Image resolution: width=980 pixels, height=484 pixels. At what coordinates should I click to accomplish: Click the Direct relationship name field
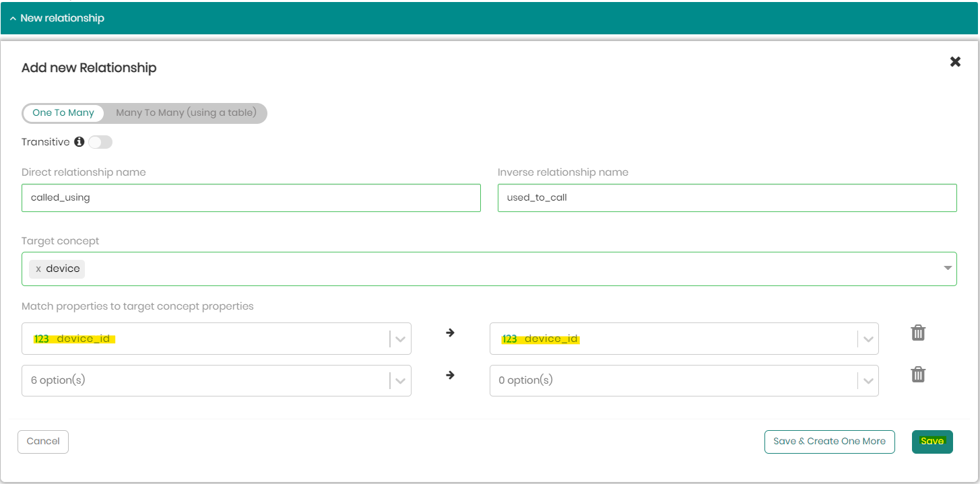coord(251,198)
